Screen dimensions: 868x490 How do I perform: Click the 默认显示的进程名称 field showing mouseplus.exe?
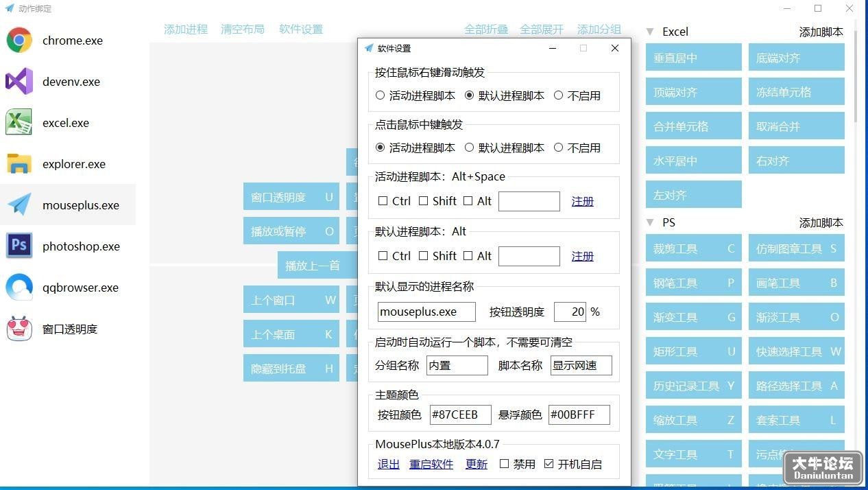pyautogui.click(x=426, y=312)
